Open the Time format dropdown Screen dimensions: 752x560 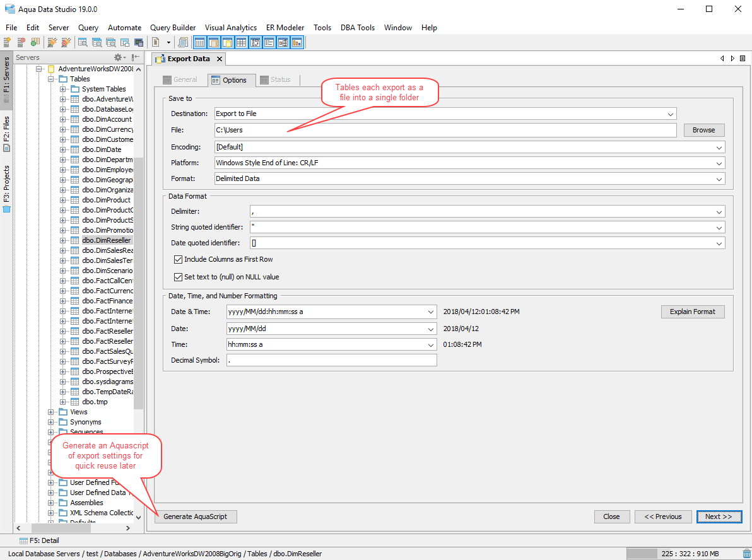pos(431,345)
